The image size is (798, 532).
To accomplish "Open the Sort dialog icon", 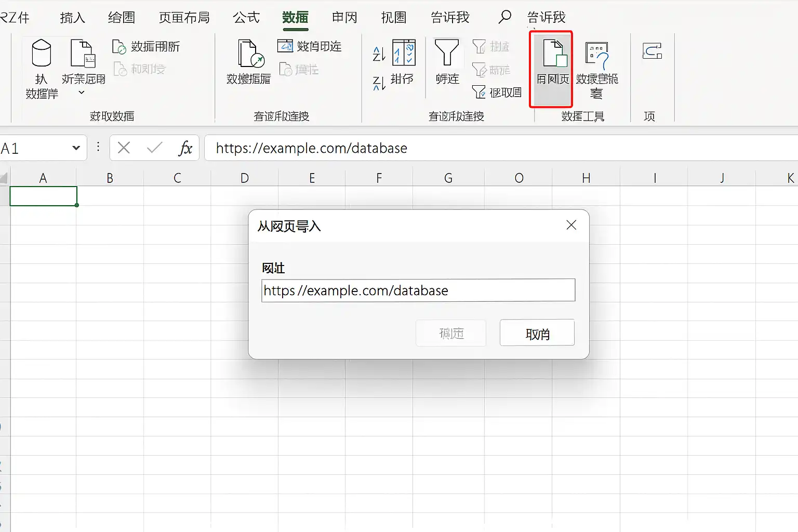I will click(x=404, y=52).
